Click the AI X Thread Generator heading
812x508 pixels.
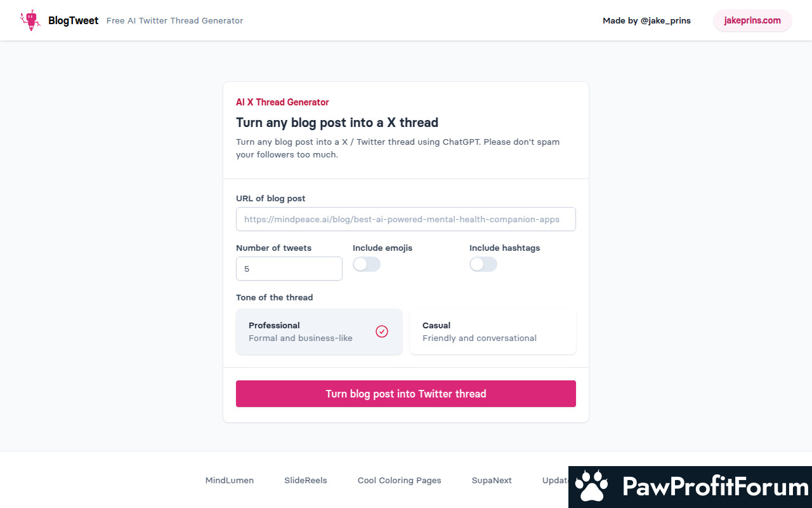pyautogui.click(x=282, y=102)
